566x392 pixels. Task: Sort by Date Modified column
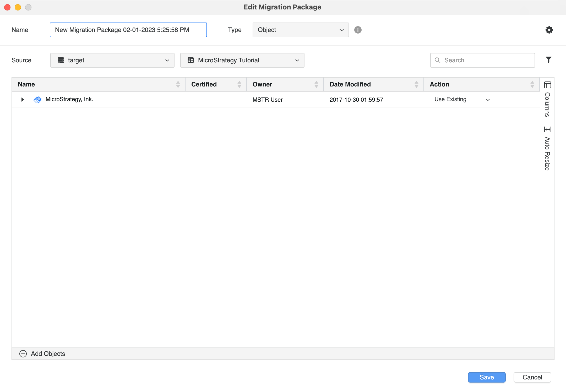350,84
